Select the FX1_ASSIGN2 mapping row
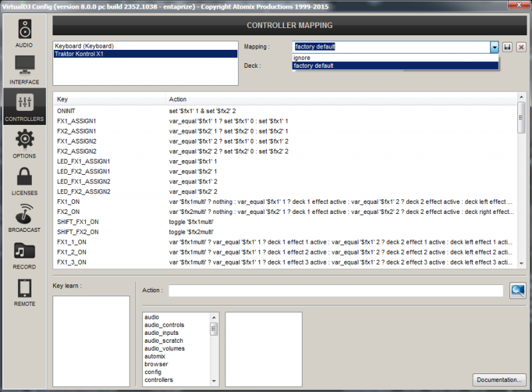Image resolution: width=532 pixels, height=392 pixels. point(285,141)
